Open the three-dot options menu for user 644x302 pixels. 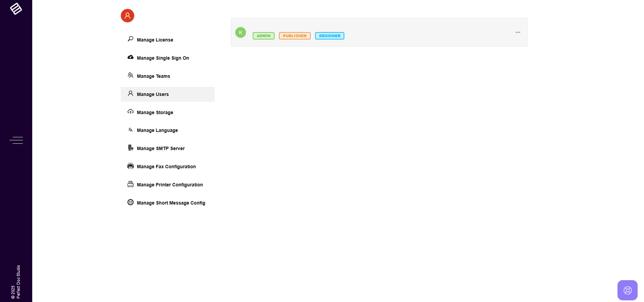click(518, 32)
